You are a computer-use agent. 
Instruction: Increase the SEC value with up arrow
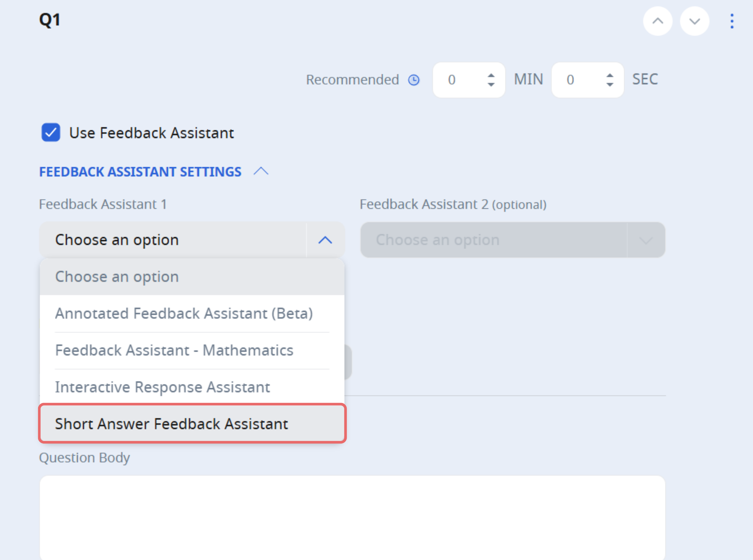(x=610, y=75)
